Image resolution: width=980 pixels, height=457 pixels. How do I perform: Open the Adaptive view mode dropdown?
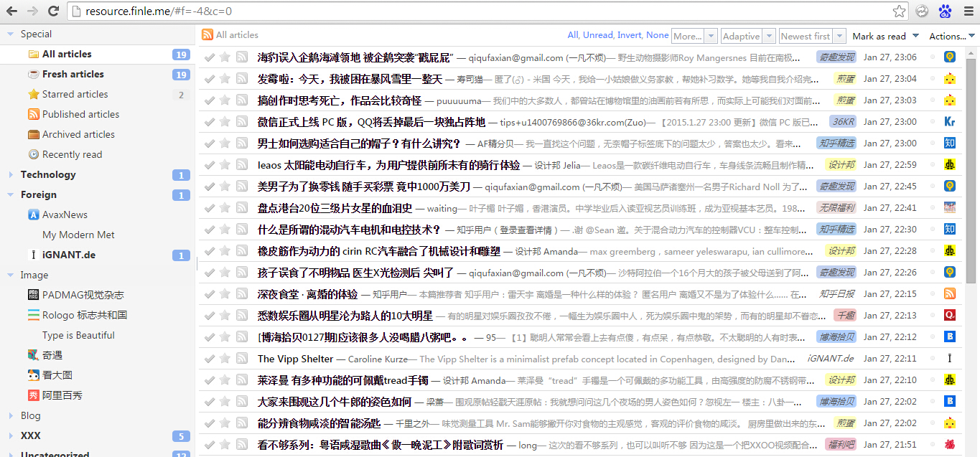click(747, 36)
